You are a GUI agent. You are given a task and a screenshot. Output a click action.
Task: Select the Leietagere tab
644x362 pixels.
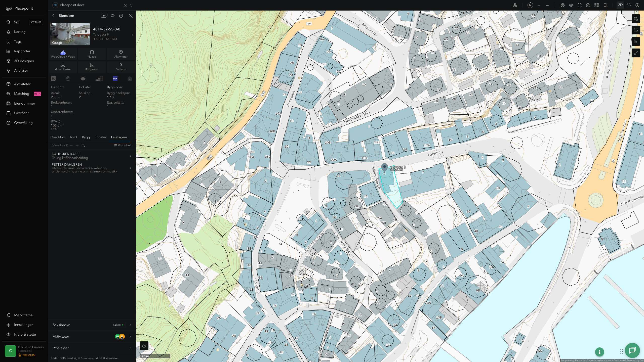click(119, 137)
